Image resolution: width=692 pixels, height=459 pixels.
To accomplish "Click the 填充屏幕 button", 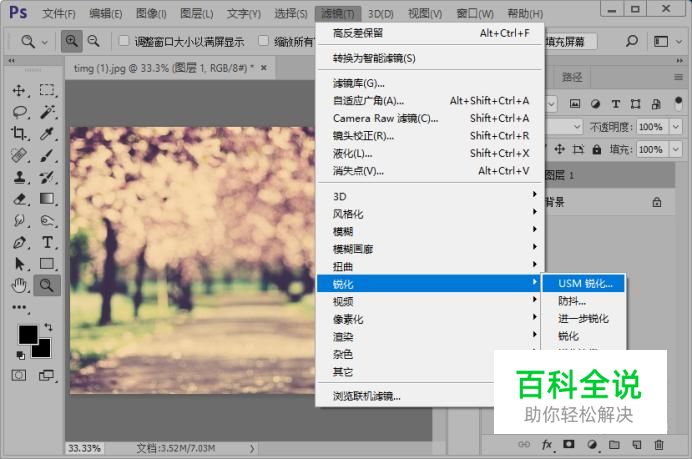I will tap(570, 42).
